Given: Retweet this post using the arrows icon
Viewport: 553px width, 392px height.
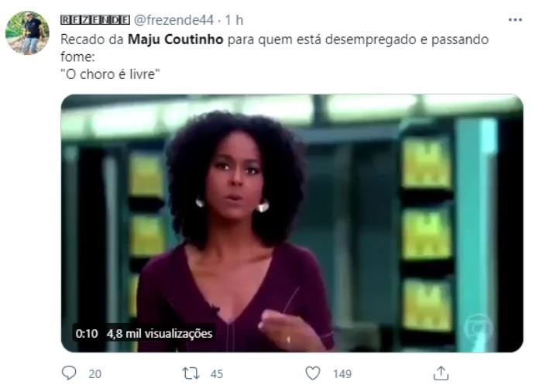Looking at the screenshot, I should tap(191, 373).
